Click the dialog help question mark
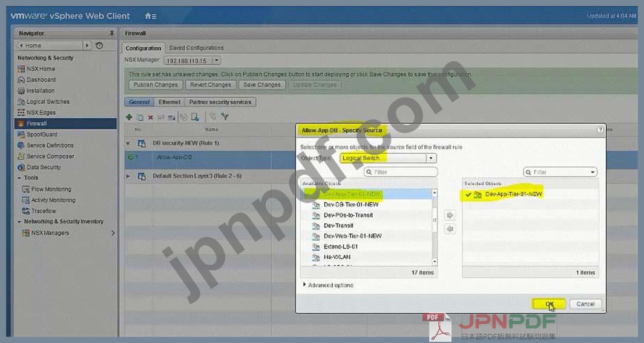644x343 pixels. (x=600, y=130)
